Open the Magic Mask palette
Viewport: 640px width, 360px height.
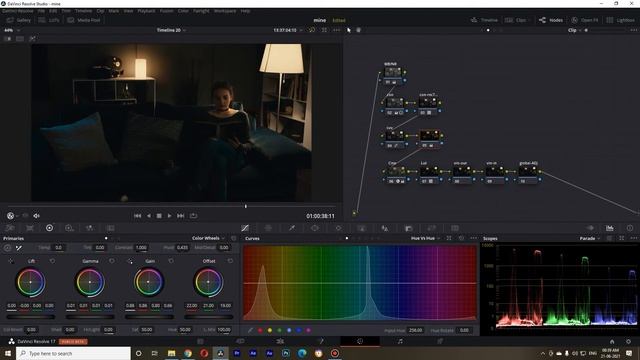pos(362,228)
